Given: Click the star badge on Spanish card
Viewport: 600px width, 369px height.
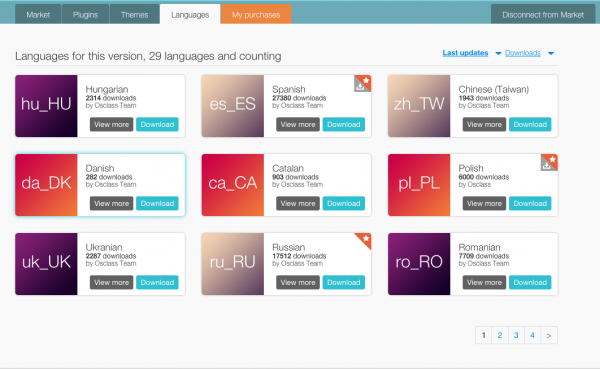Looking at the screenshot, I should coord(366,80).
